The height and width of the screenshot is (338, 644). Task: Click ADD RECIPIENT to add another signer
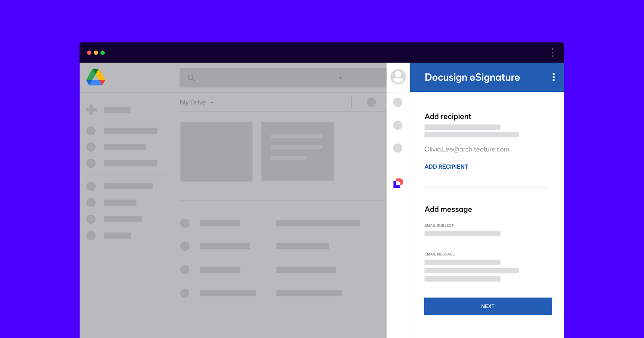pyautogui.click(x=446, y=166)
